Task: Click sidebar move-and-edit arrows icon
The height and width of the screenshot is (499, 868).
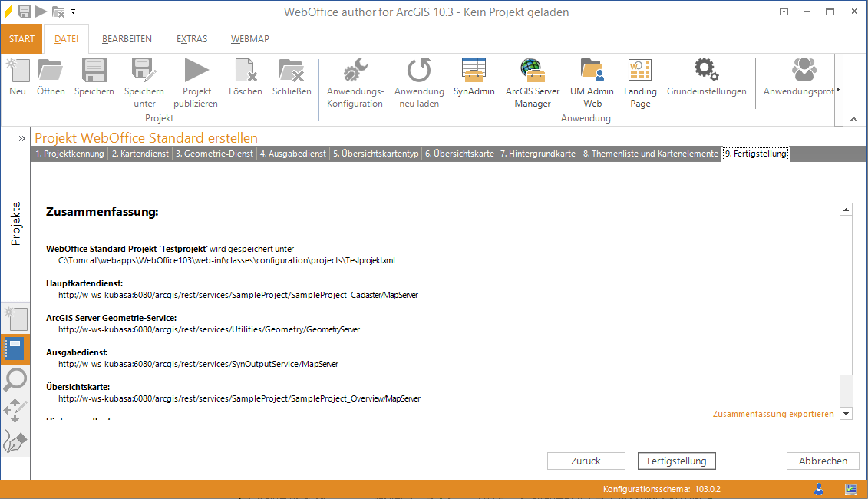Action: point(15,411)
